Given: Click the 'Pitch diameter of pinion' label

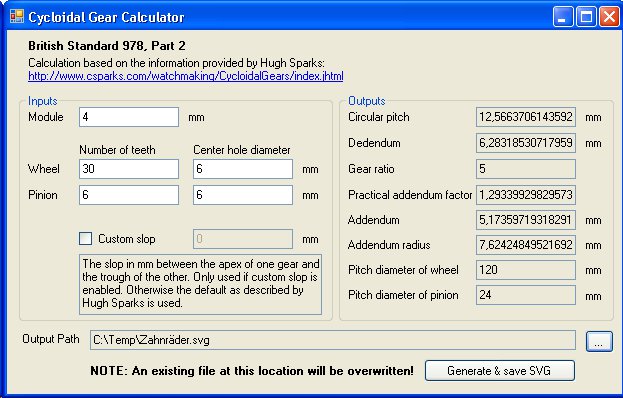Looking at the screenshot, I should click(x=403, y=295).
